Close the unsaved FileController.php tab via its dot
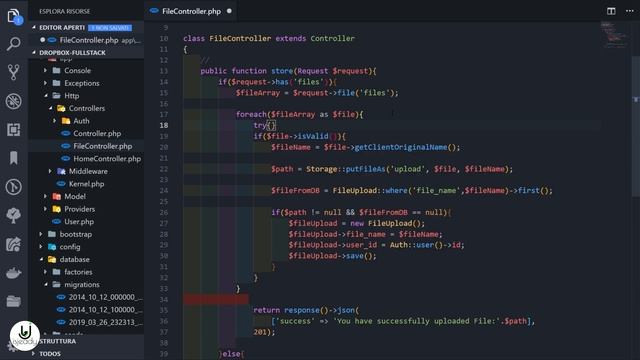This screenshot has width=640, height=360. click(x=229, y=11)
